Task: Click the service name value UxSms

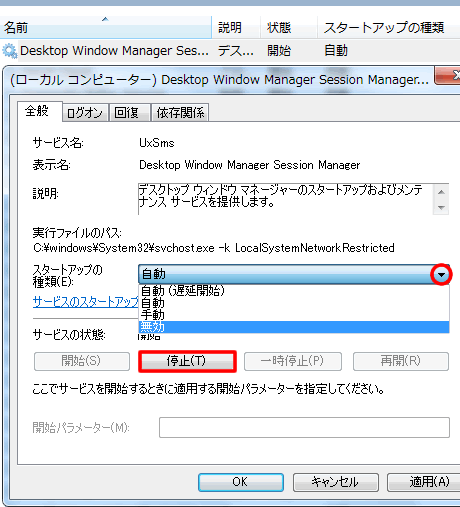Action: pos(157,143)
